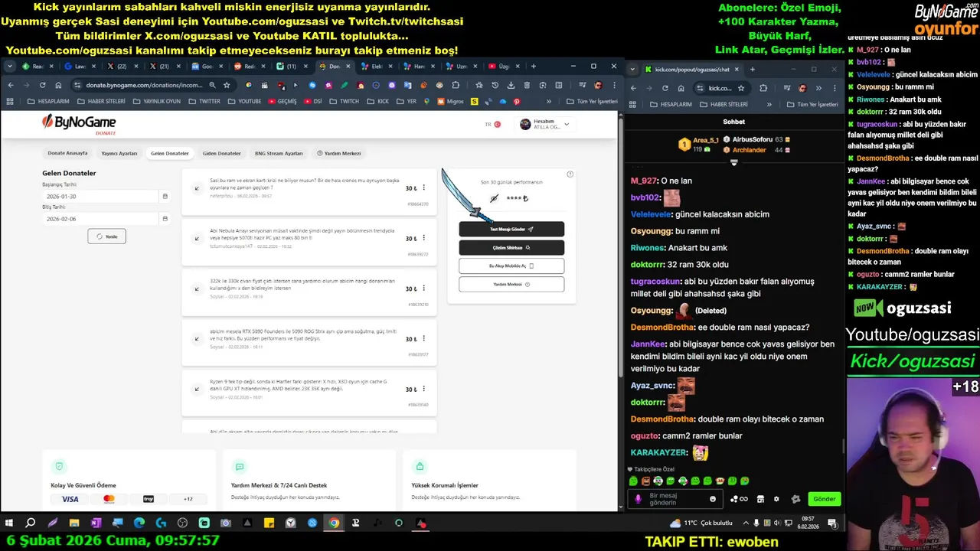Open the Windows notification center
Viewport: 980px width, 551px height.
(x=832, y=523)
